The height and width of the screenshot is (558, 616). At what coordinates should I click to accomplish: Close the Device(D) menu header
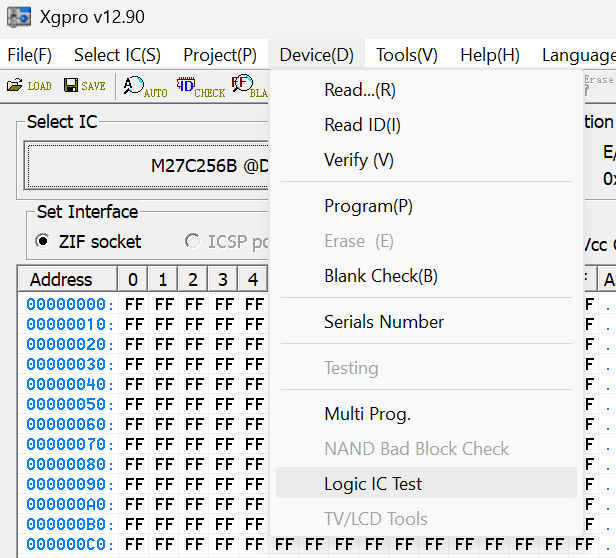tap(317, 55)
